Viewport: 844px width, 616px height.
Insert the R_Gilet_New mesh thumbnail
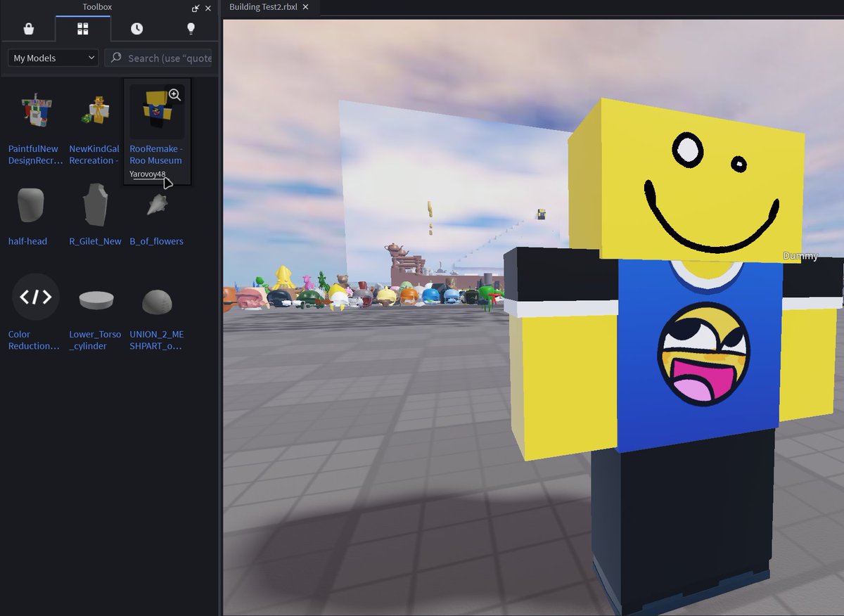tap(96, 205)
